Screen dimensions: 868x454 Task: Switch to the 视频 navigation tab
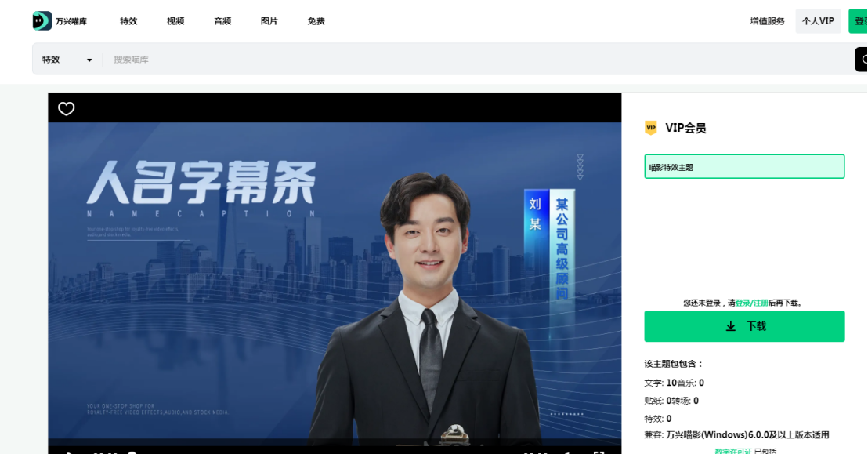coord(174,21)
